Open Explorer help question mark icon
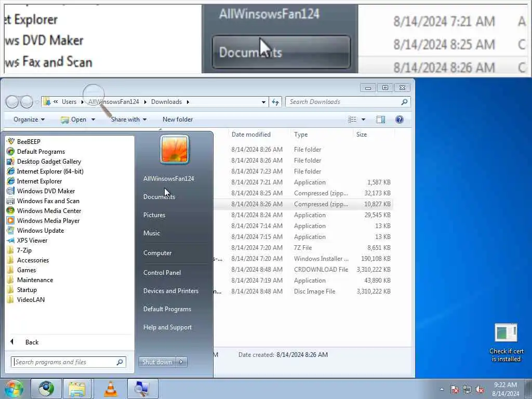The width and height of the screenshot is (532, 399). click(x=400, y=119)
